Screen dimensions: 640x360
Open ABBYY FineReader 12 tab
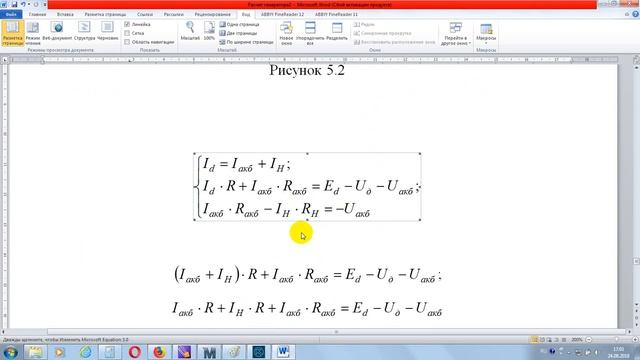[282, 14]
